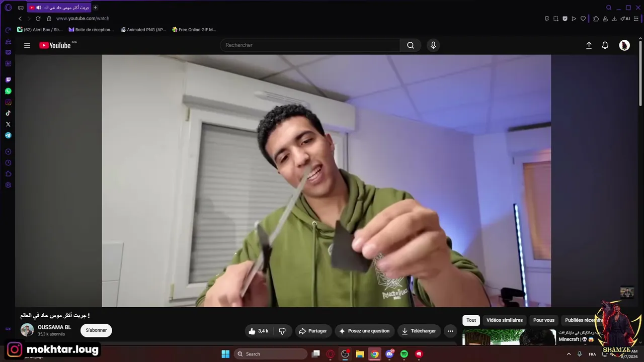Open the browser extensions cube icon

(596, 19)
